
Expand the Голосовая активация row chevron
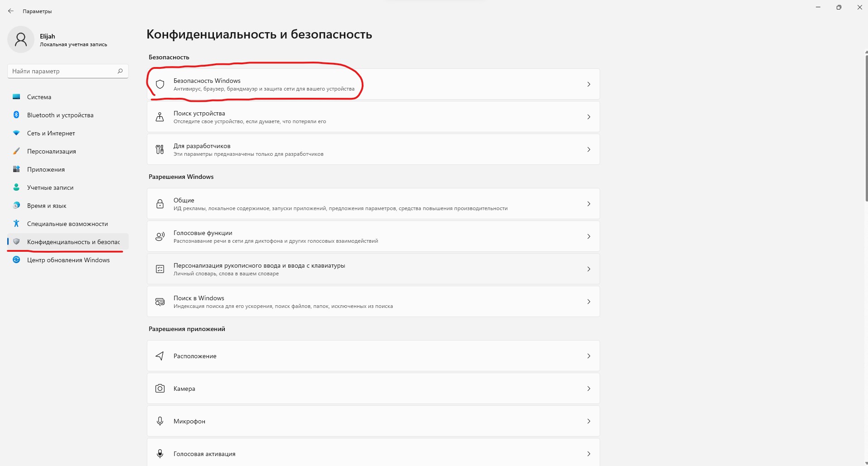coord(589,454)
